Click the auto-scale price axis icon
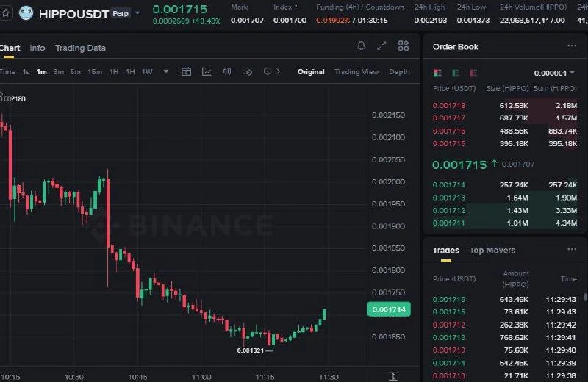The height and width of the screenshot is (382, 588). click(x=393, y=376)
